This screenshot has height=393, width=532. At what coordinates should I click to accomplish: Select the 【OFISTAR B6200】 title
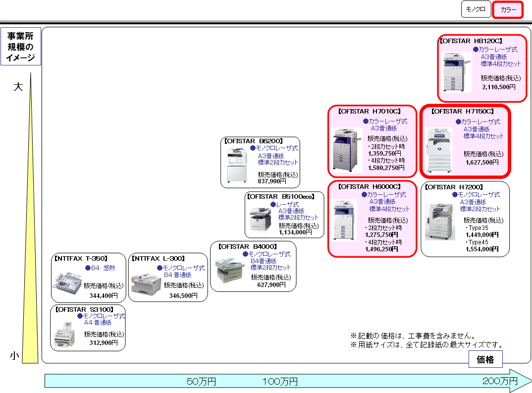click(254, 141)
